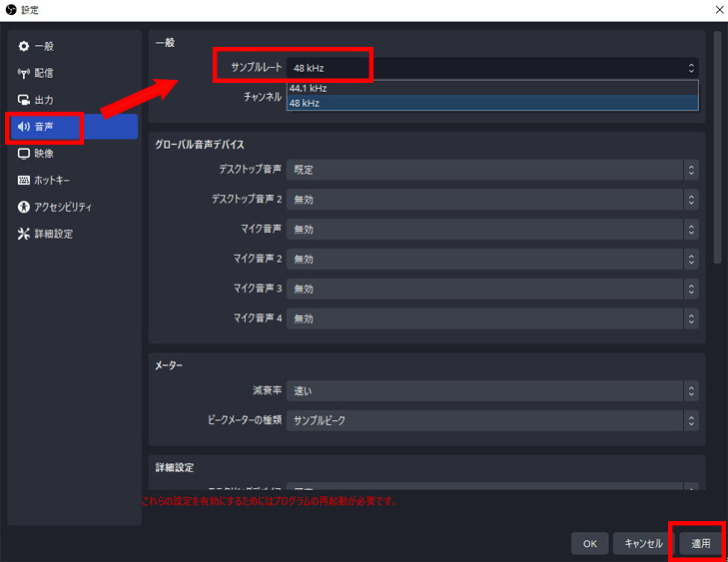Open the マイク音声 3 dropdown
The height and width of the screenshot is (562, 728).
click(492, 288)
